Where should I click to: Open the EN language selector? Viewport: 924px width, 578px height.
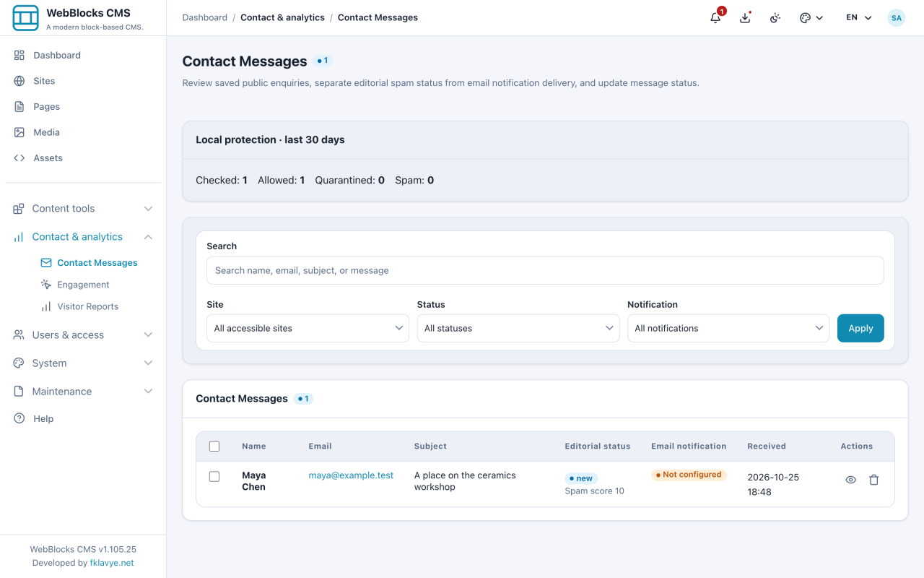point(859,18)
